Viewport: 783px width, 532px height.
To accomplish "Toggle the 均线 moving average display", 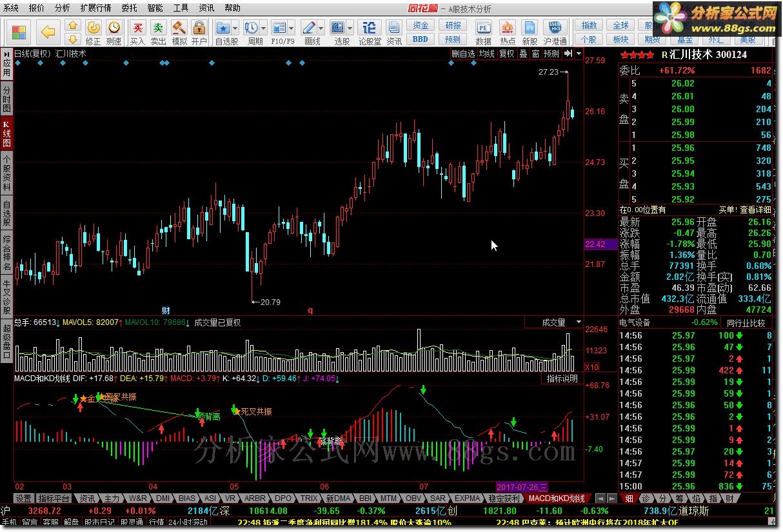I will (x=486, y=54).
